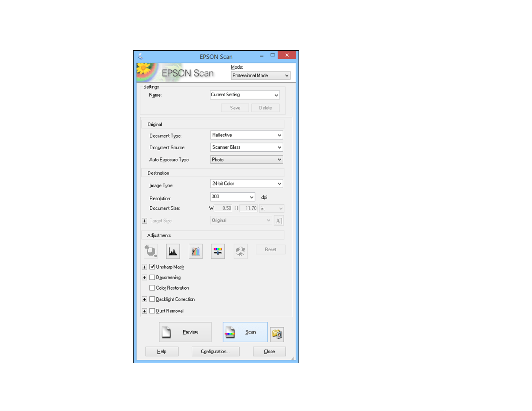Click the EPSON Scan title bar app icon
Viewport: 532px width, 411px height.
[141, 56]
